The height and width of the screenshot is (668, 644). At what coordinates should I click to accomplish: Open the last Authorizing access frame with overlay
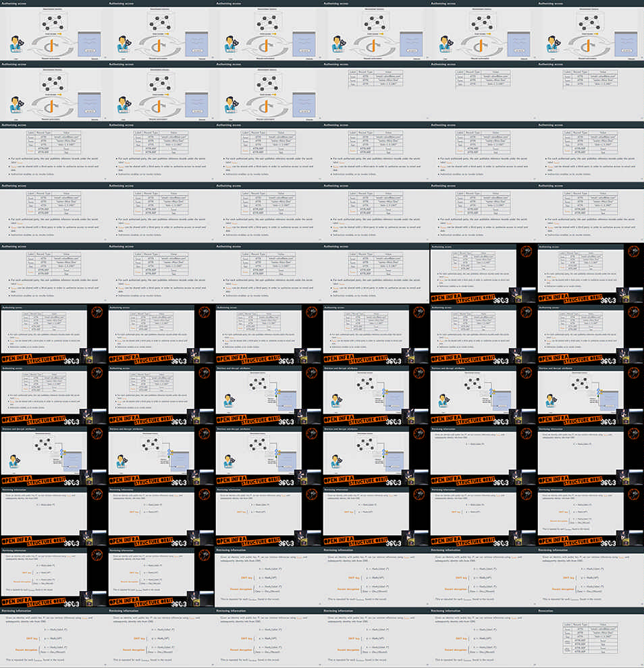(161, 395)
